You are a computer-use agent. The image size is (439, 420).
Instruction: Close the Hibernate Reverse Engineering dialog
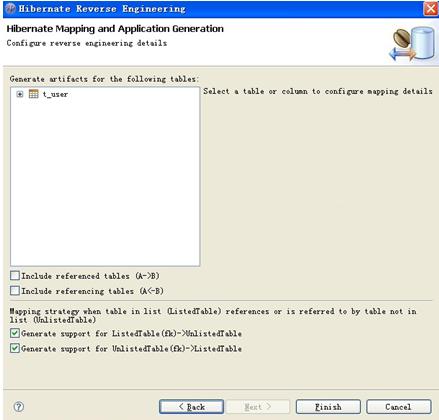coord(431,9)
